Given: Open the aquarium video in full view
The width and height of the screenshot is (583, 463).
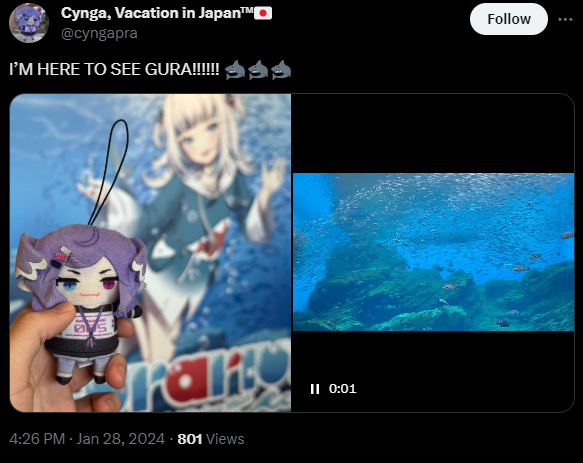Looking at the screenshot, I should click(433, 252).
